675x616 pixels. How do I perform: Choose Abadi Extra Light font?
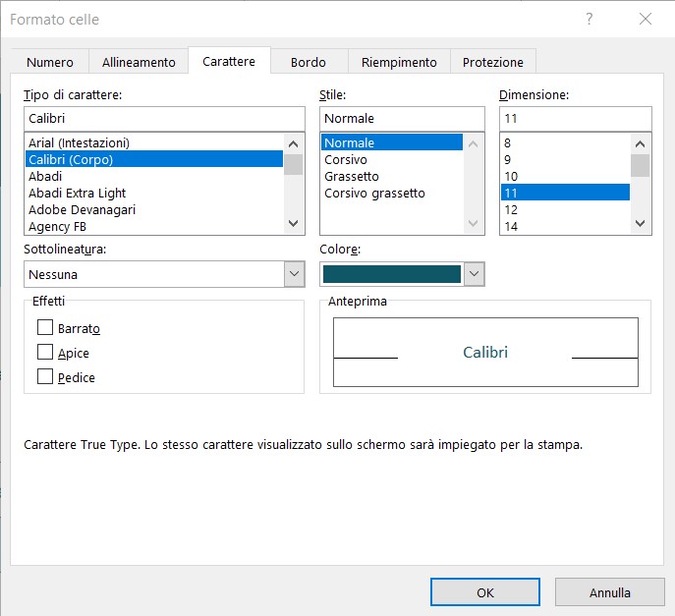coord(77,193)
